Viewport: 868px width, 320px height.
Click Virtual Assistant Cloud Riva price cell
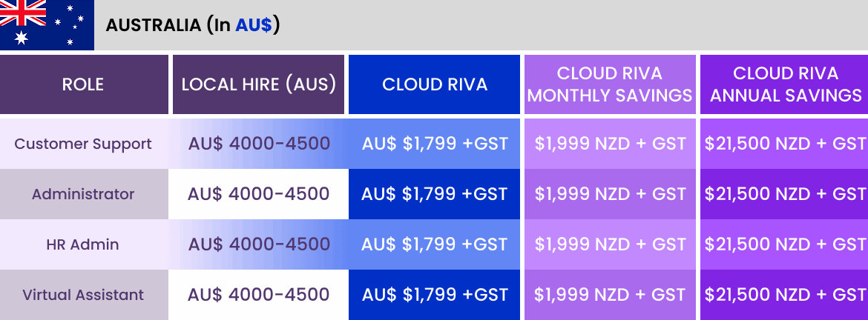pyautogui.click(x=435, y=295)
